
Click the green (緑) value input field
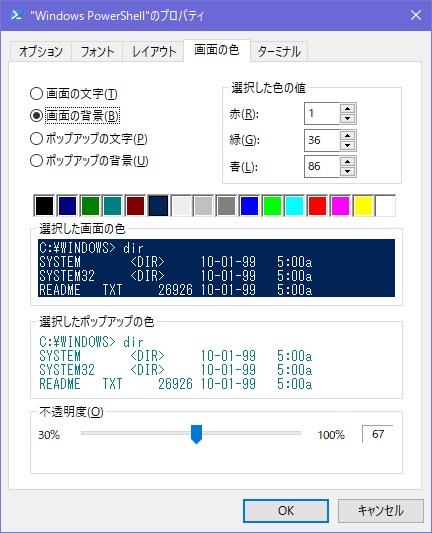pyautogui.click(x=322, y=140)
